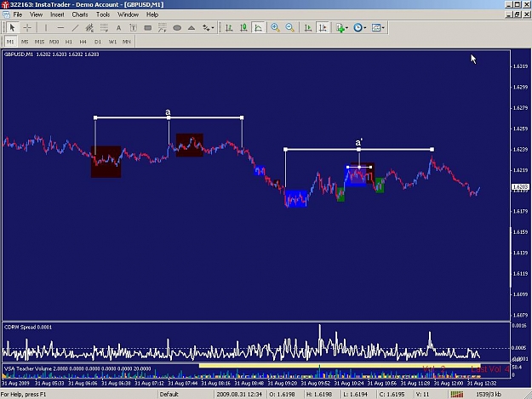This screenshot has width=532, height=399.
Task: Toggle chart auto scroll button
Action: click(308, 28)
